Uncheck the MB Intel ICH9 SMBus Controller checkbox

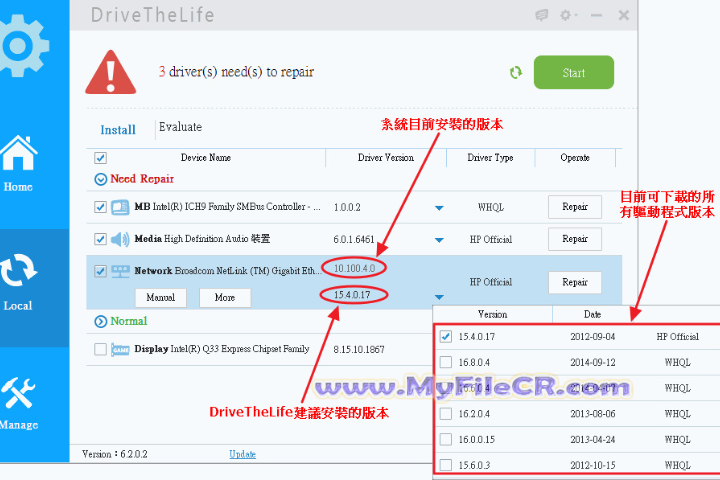click(x=101, y=207)
